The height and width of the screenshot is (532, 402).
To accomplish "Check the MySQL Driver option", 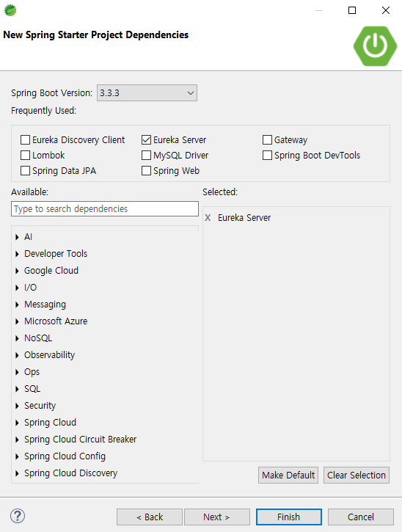I will (x=146, y=155).
